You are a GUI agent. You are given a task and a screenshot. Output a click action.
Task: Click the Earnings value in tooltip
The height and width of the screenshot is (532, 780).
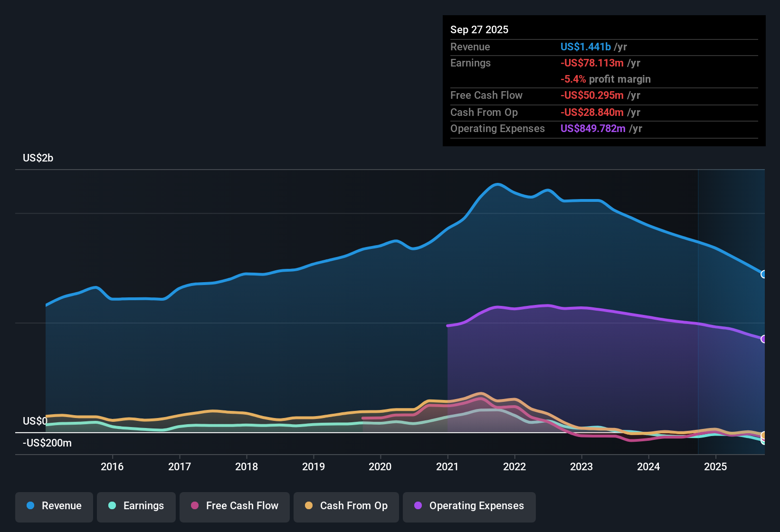click(x=592, y=63)
